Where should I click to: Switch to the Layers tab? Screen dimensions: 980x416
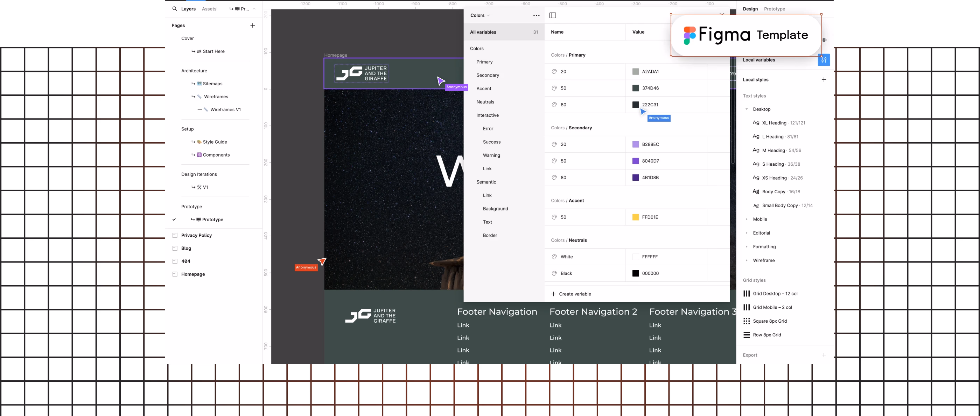pyautogui.click(x=188, y=9)
